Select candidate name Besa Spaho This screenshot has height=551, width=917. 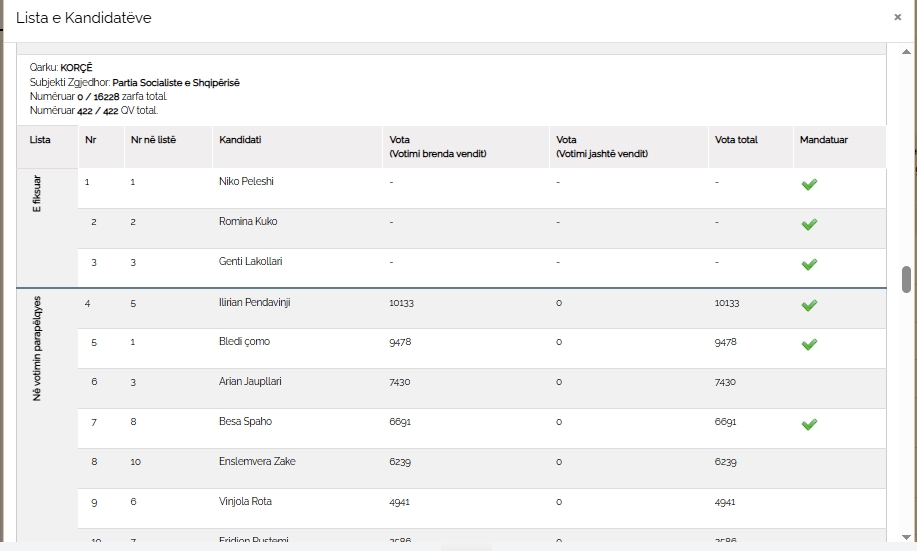click(245, 421)
